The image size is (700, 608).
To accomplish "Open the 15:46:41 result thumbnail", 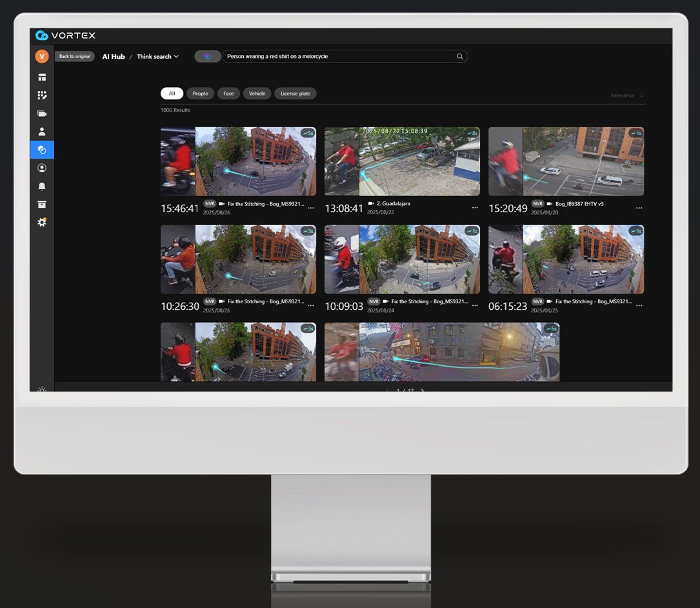I will (238, 160).
